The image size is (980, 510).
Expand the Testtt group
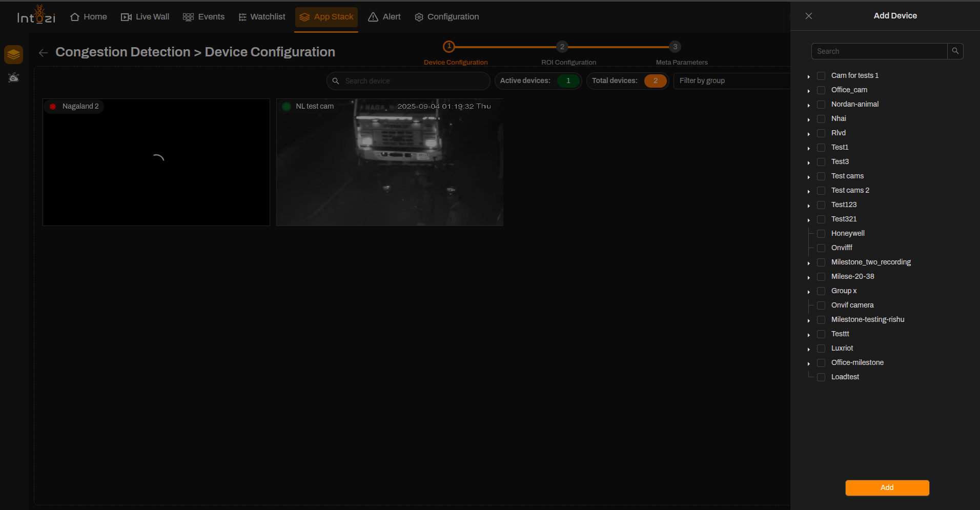(x=809, y=335)
